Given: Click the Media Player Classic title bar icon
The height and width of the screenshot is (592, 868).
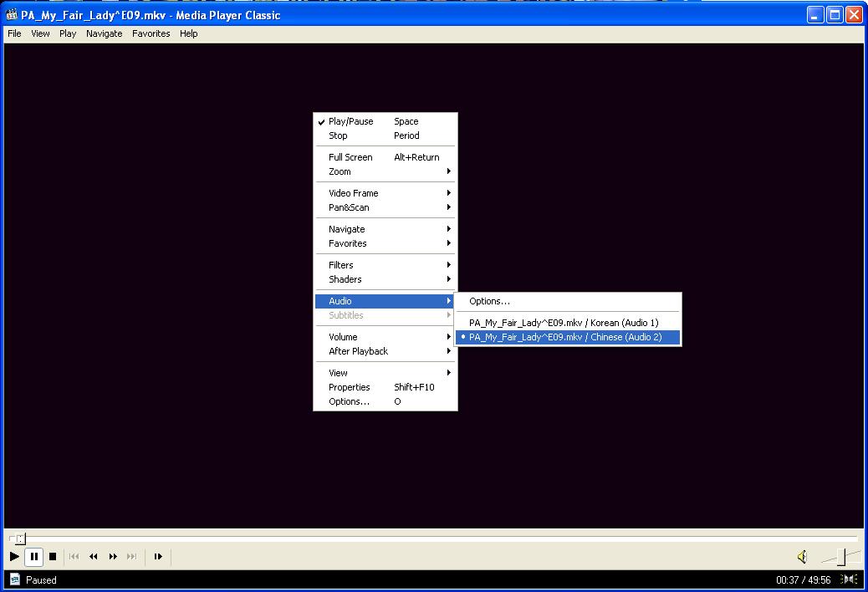Looking at the screenshot, I should tap(12, 15).
